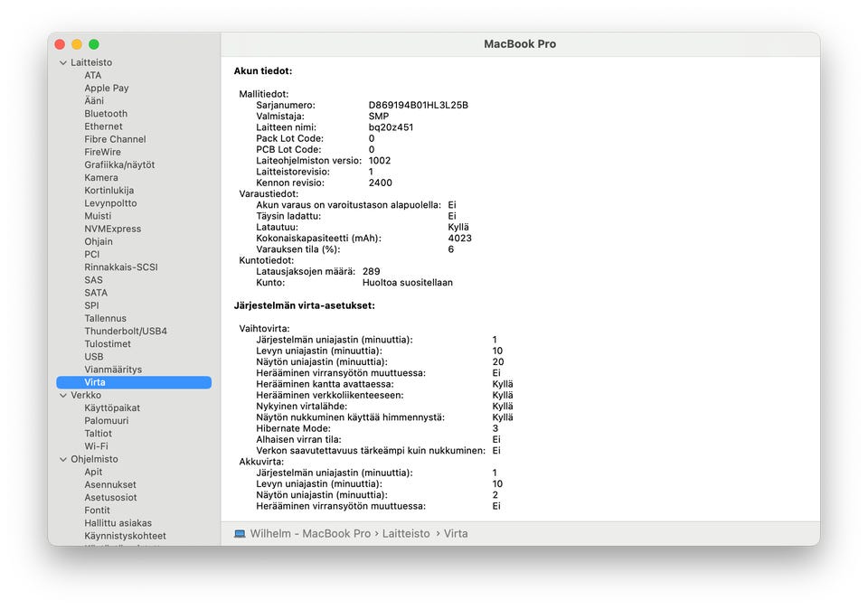Open the Tallennus storage entry
The width and height of the screenshot is (868, 609).
point(105,318)
